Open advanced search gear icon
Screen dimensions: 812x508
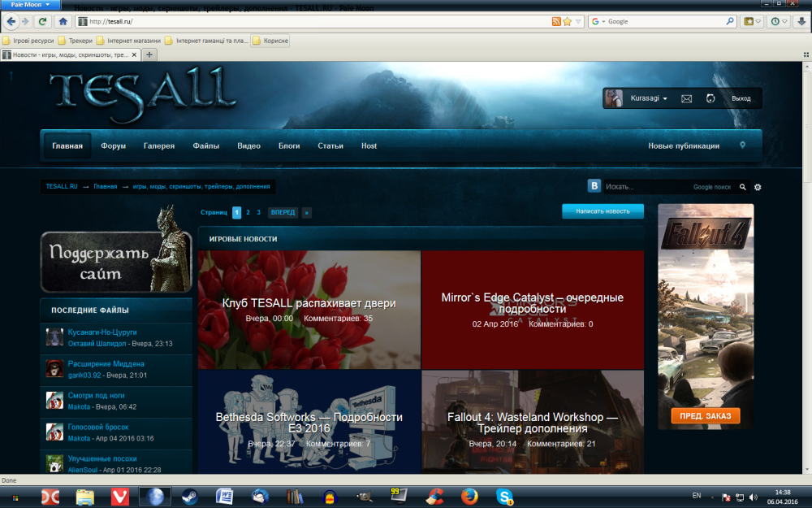point(758,187)
